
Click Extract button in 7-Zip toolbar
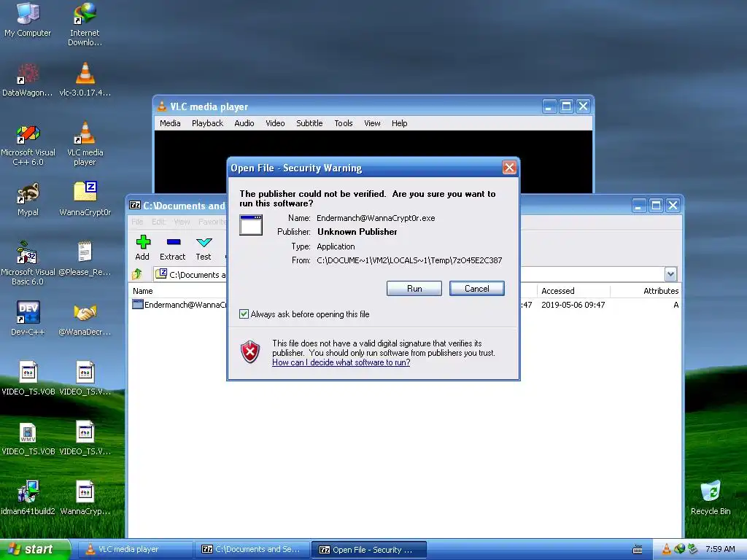click(172, 248)
